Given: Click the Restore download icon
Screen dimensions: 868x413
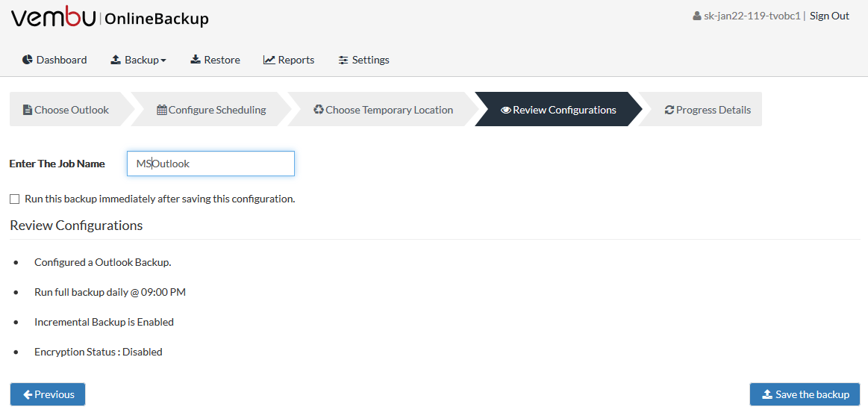Looking at the screenshot, I should tap(196, 60).
